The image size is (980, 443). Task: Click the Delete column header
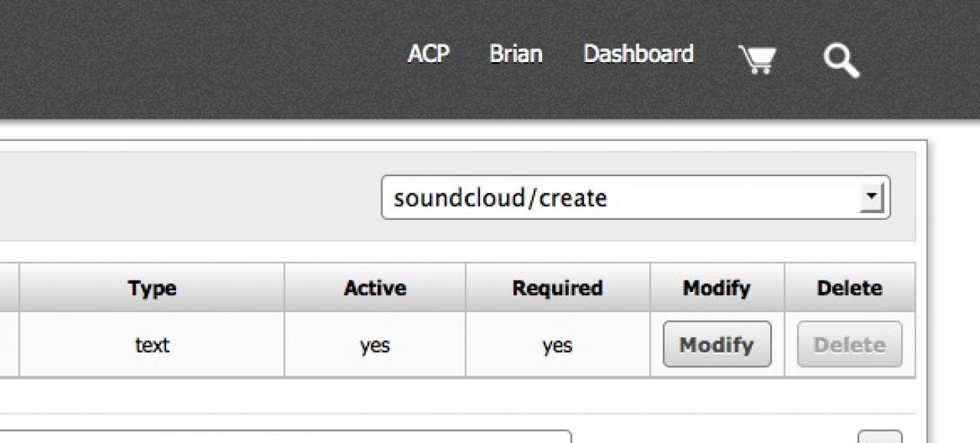[x=849, y=288]
